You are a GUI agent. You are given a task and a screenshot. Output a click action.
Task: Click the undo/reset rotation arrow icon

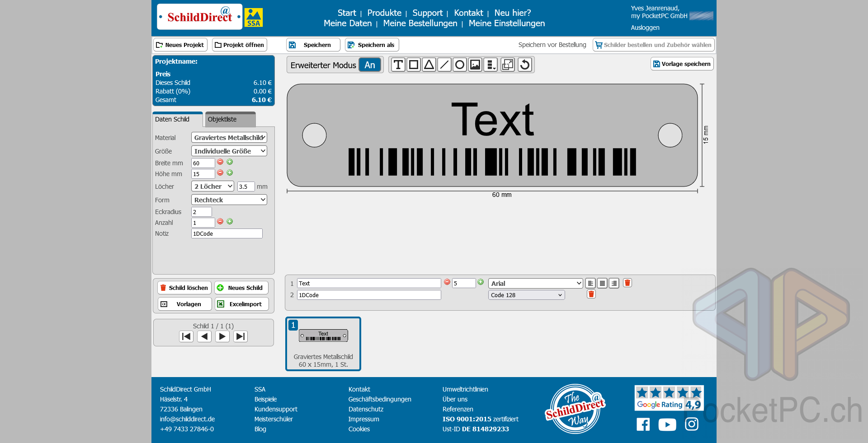(525, 65)
